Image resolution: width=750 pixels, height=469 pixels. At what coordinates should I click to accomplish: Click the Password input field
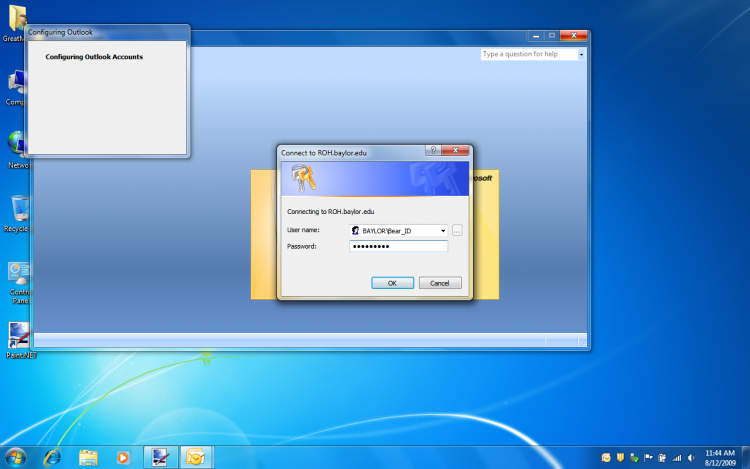coord(398,246)
